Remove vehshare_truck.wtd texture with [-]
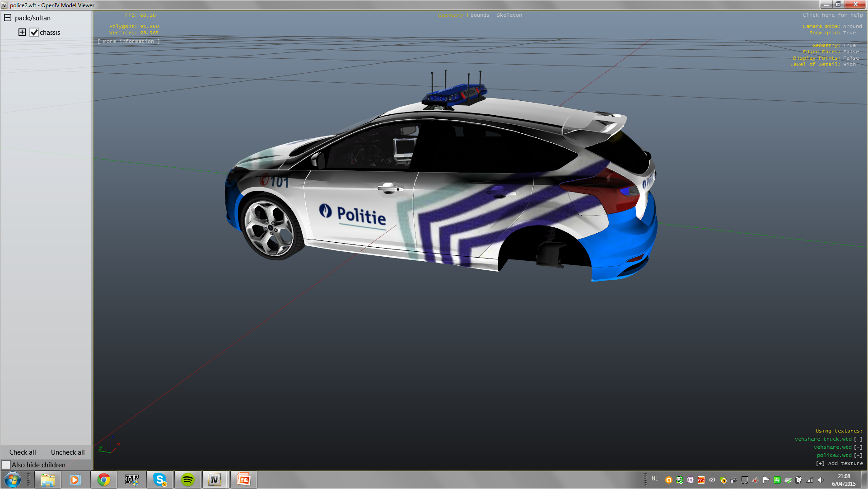 (858, 439)
